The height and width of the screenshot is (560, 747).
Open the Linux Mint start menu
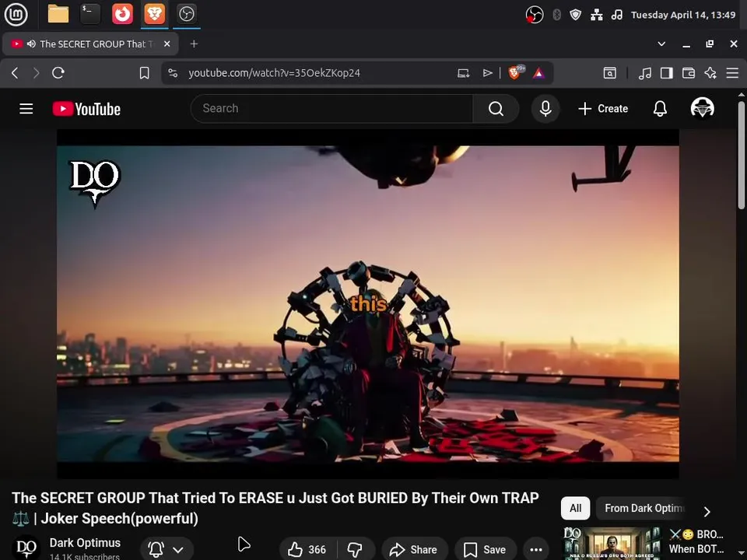pyautogui.click(x=16, y=14)
